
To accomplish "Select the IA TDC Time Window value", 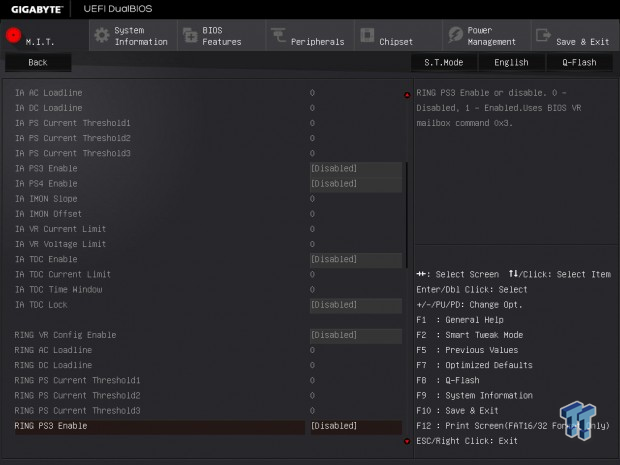I will (x=312, y=290).
